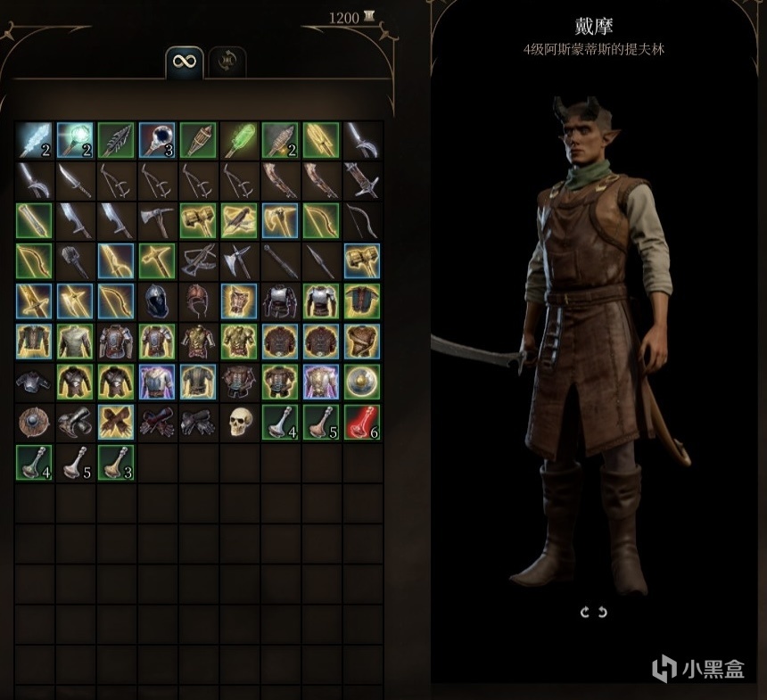Pick the red healing potion stack of 6
Image resolution: width=767 pixels, height=700 pixels.
(362, 422)
